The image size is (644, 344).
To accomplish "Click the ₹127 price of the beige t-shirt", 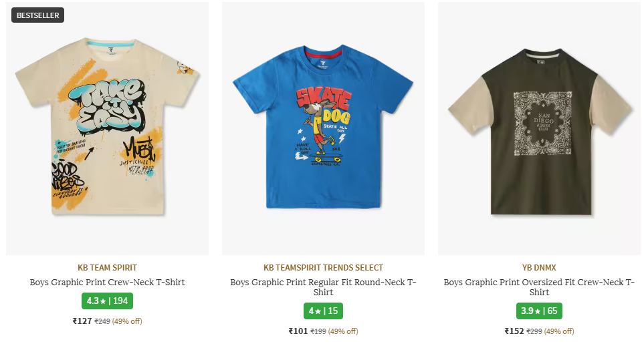I will tap(82, 321).
